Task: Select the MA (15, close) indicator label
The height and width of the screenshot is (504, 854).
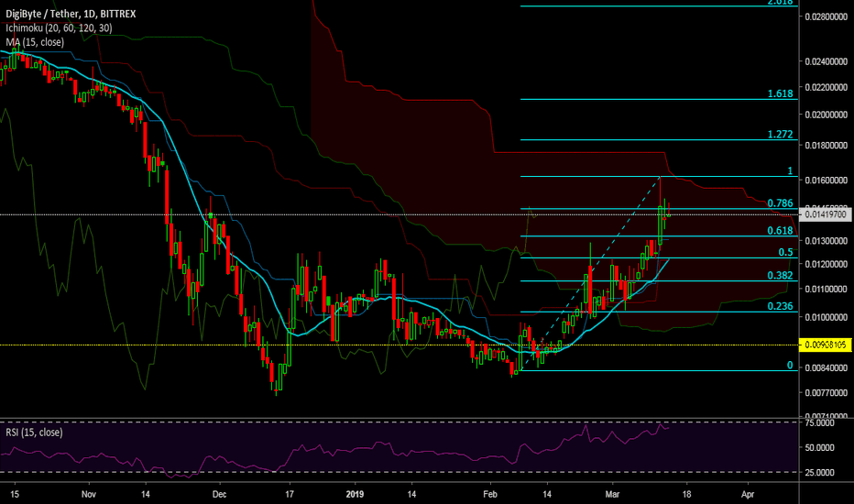Action: click(35, 42)
